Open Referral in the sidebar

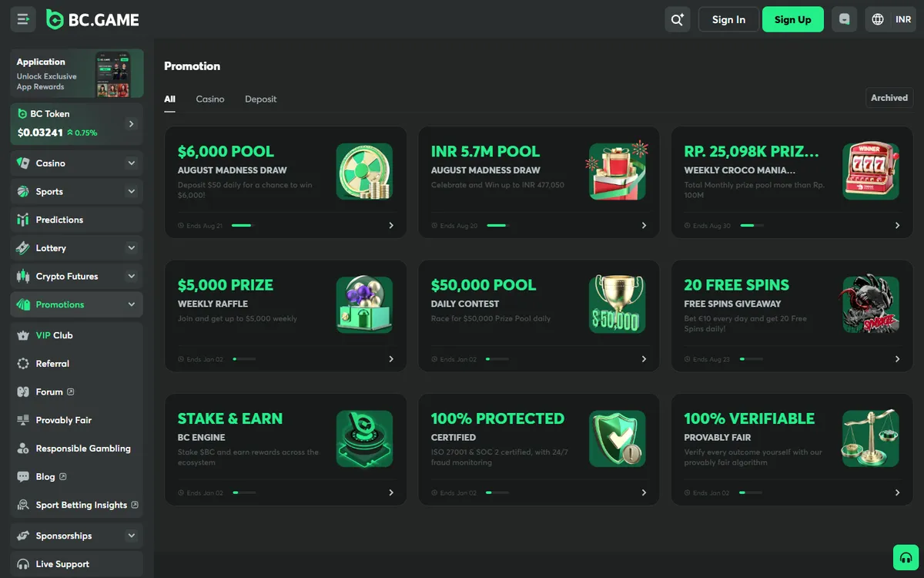(x=76, y=364)
